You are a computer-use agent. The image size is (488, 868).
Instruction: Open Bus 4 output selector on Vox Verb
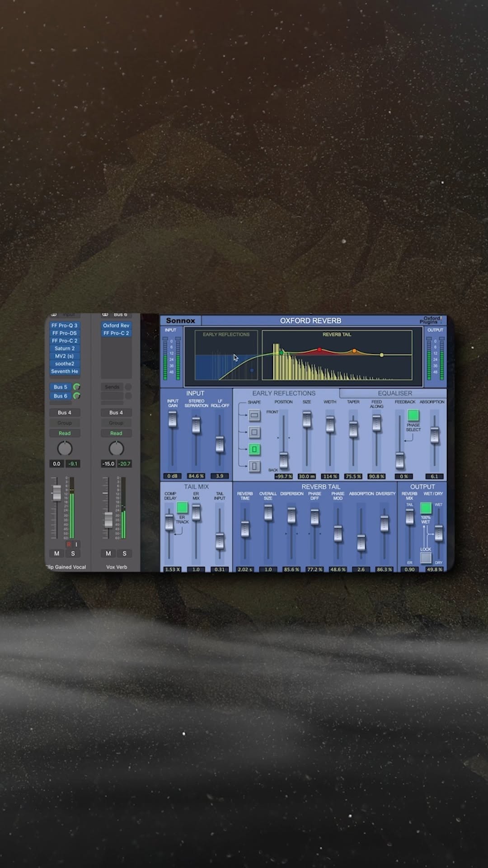[116, 412]
